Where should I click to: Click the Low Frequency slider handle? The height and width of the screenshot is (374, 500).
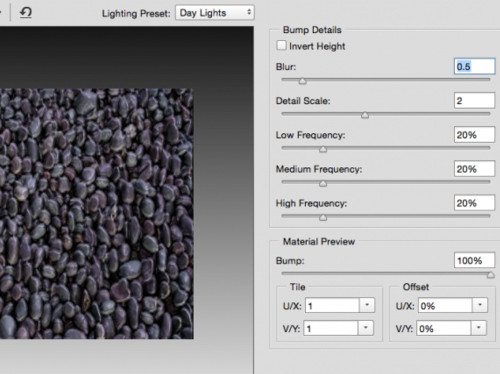pos(323,149)
